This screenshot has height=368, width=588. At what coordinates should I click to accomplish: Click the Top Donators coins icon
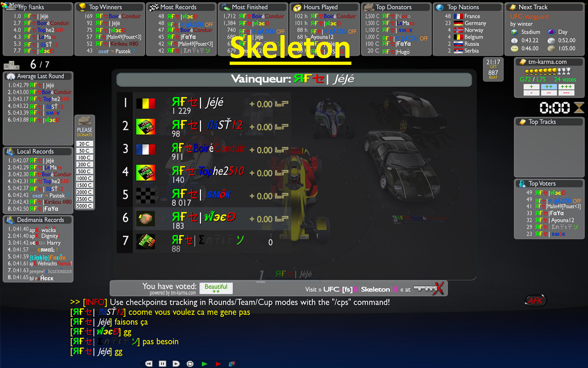click(x=369, y=7)
